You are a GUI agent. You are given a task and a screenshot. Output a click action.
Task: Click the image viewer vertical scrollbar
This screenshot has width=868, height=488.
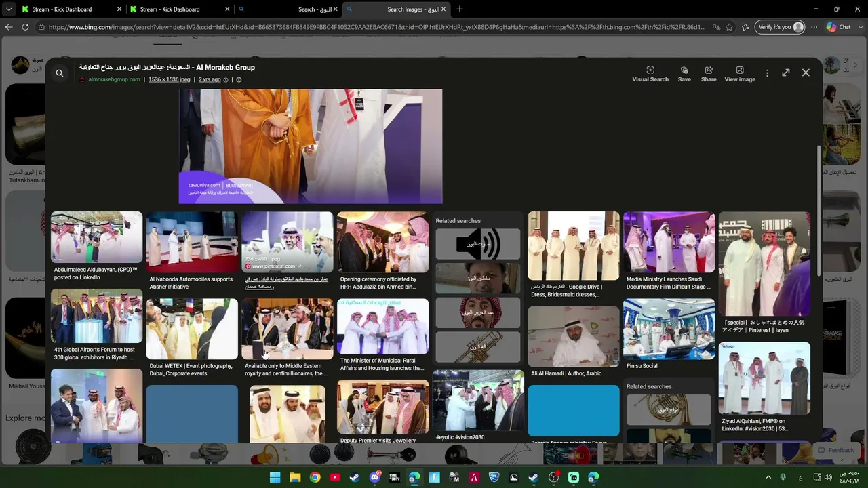(819, 210)
